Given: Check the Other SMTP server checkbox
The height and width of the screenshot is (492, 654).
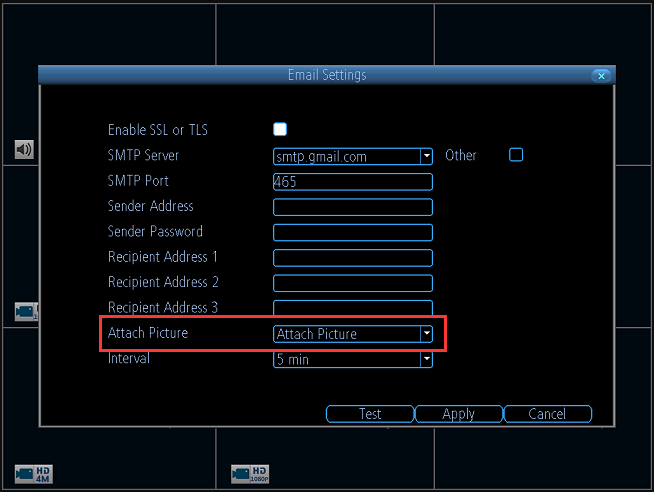Looking at the screenshot, I should [x=516, y=155].
